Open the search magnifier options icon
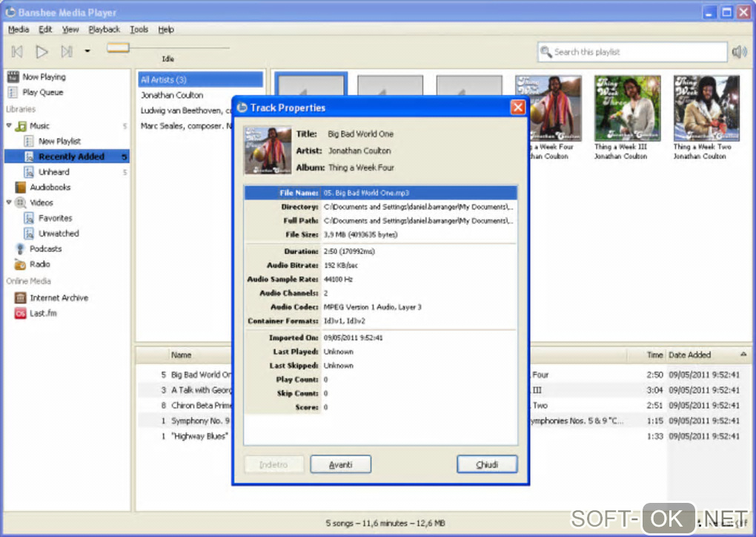The image size is (756, 537). (x=546, y=52)
